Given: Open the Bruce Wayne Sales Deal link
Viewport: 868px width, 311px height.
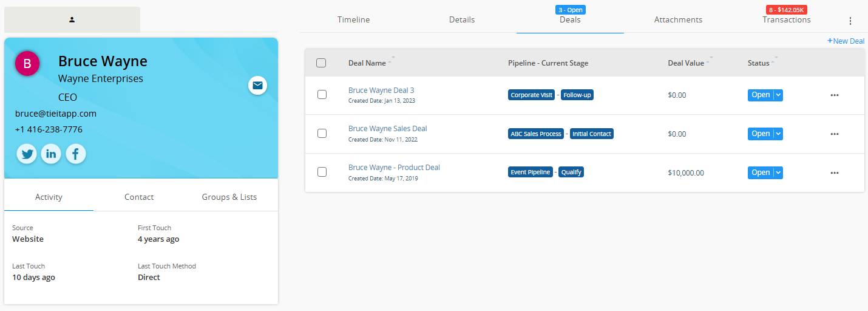Looking at the screenshot, I should pos(388,129).
